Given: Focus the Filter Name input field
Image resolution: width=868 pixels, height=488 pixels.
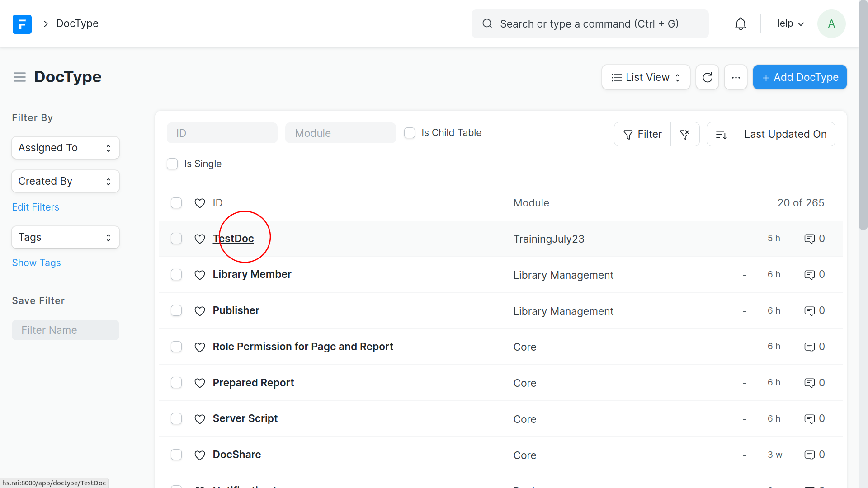Looking at the screenshot, I should click(x=66, y=330).
